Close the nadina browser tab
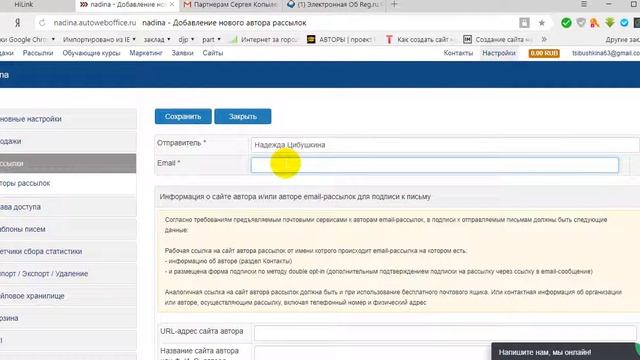The height and width of the screenshot is (360, 640). pos(172,4)
